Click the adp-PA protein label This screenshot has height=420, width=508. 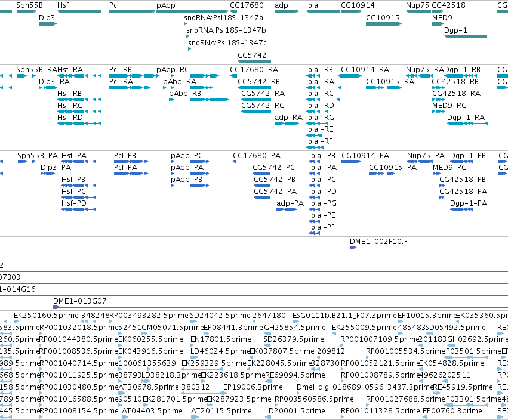point(290,203)
